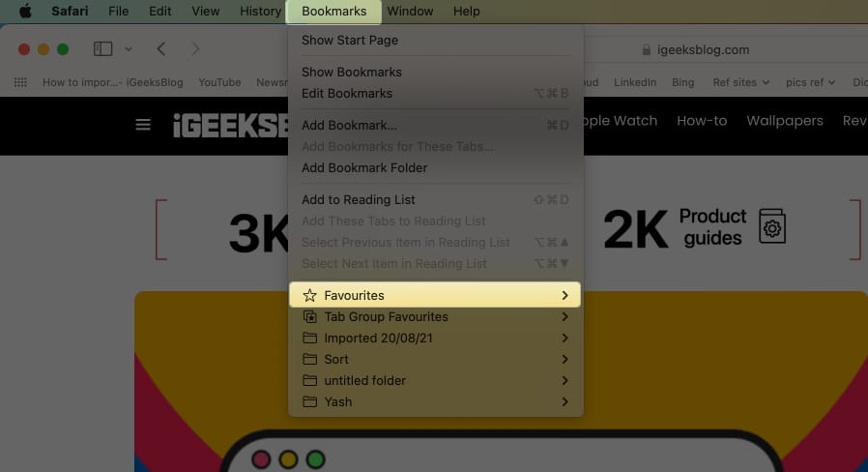Image resolution: width=868 pixels, height=472 pixels.
Task: Open the LinkedIn bookmark
Action: [635, 82]
